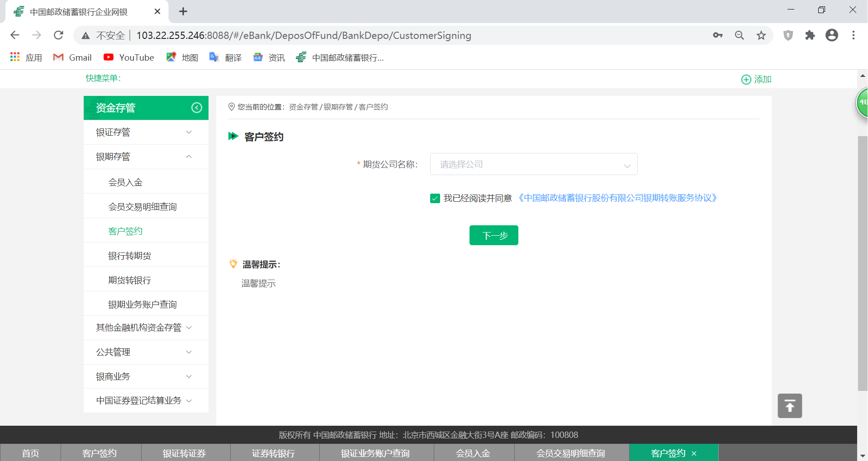This screenshot has height=461, width=868.
Task: Open the 银期转账服务协议 agreement link
Action: pos(617,198)
